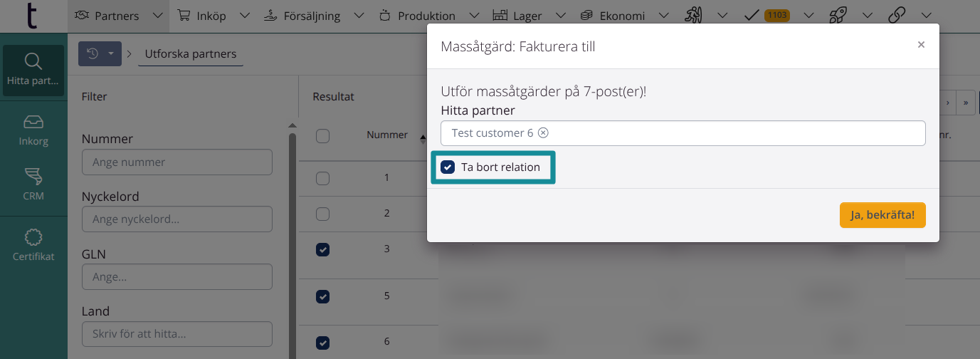Open the Lager menu
Image resolution: width=980 pixels, height=359 pixels.
click(529, 16)
